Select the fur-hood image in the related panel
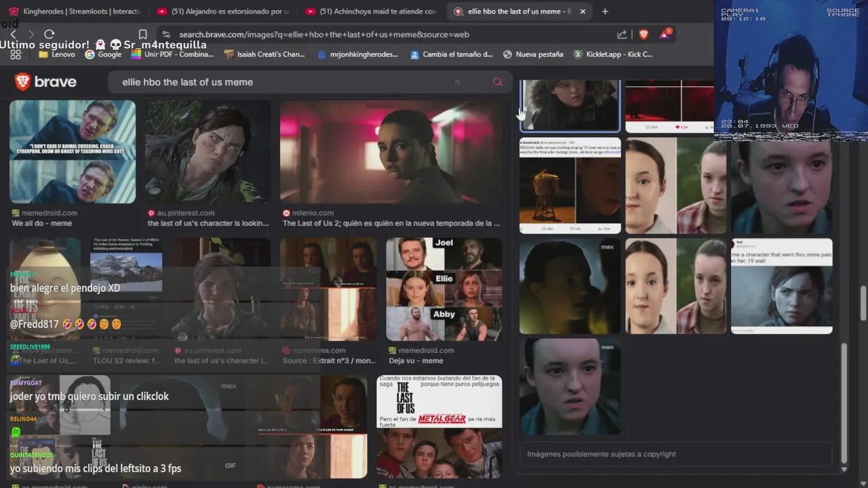This screenshot has width=868, height=488. tap(570, 106)
